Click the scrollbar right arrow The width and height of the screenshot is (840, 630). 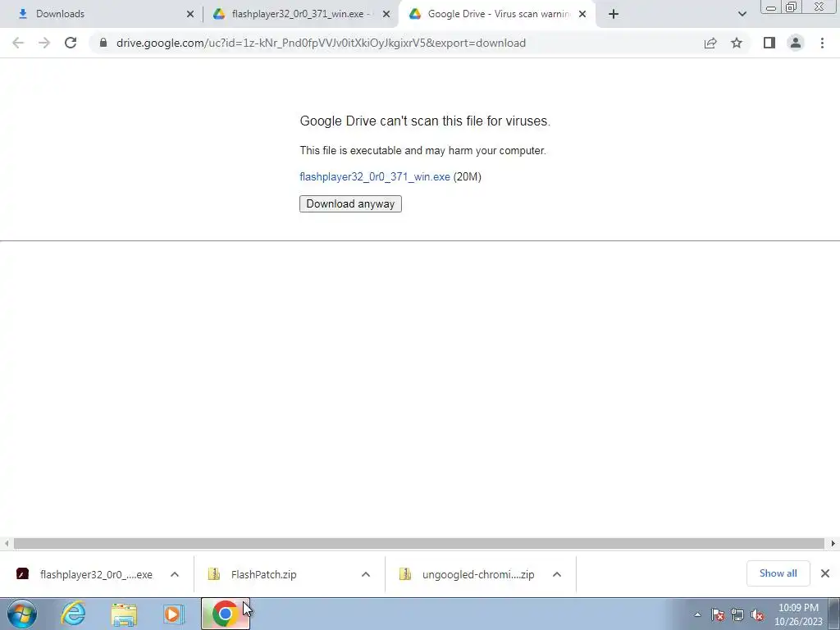tap(833, 543)
